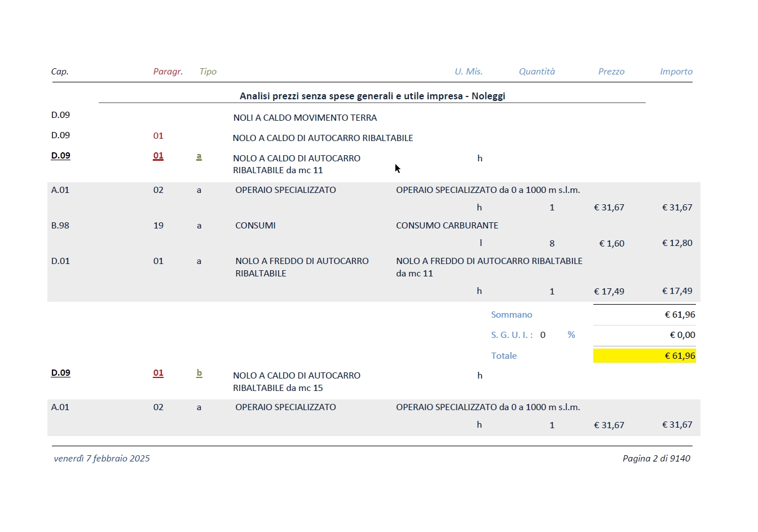Click the Tipo column header
Image resolution: width=758 pixels, height=532 pixels.
click(x=208, y=72)
